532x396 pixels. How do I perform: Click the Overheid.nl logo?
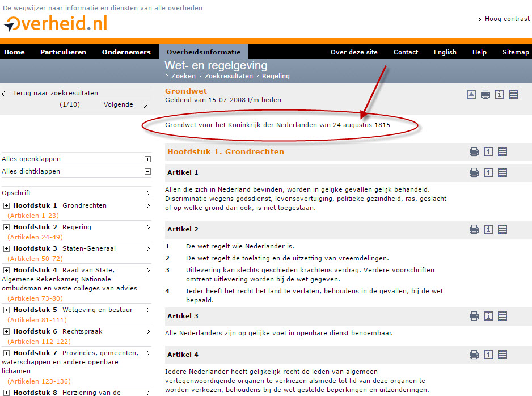[56, 24]
